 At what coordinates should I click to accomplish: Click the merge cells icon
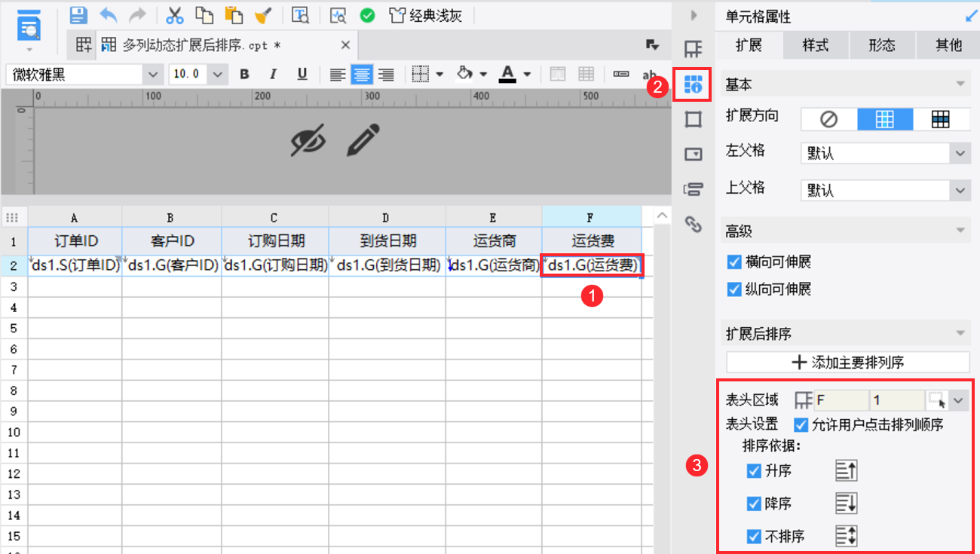558,74
